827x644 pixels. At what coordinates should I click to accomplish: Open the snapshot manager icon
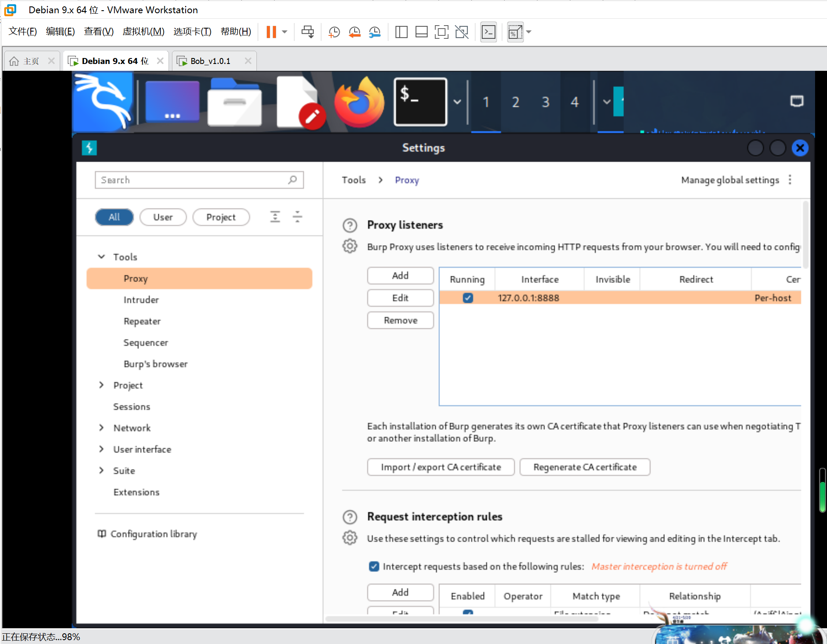(374, 32)
